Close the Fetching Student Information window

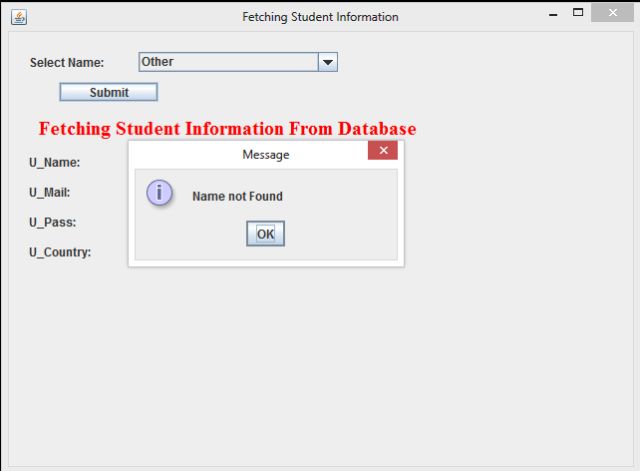[612, 13]
